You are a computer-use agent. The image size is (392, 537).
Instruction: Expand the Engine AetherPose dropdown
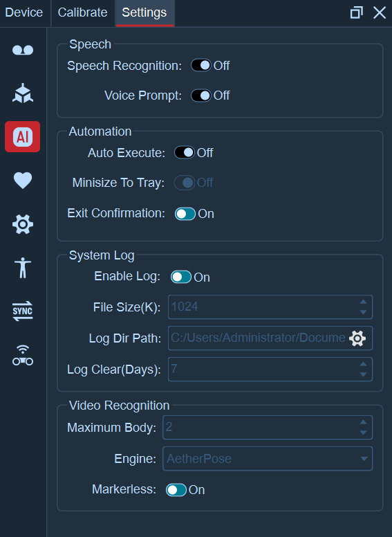tap(268, 459)
